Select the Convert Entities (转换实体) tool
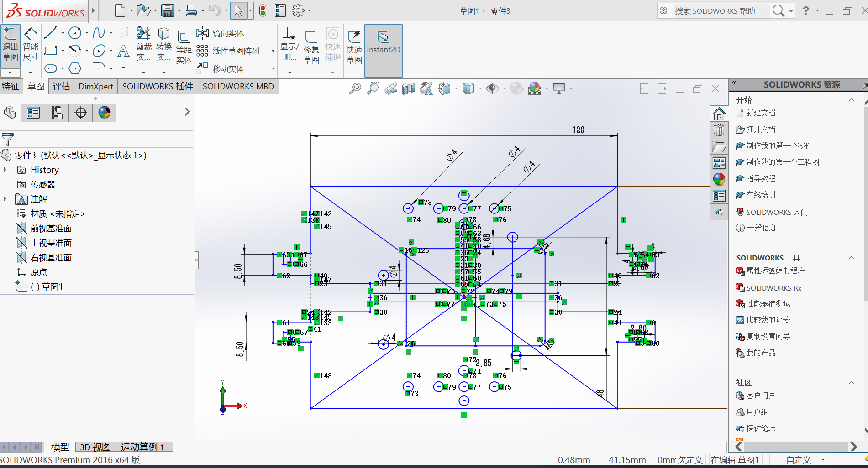This screenshot has width=868, height=468. coord(163,44)
